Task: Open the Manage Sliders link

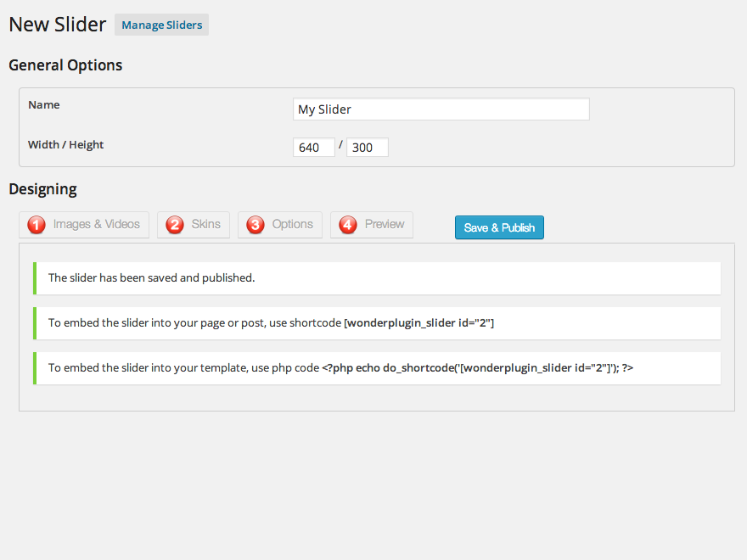Action: tap(161, 25)
